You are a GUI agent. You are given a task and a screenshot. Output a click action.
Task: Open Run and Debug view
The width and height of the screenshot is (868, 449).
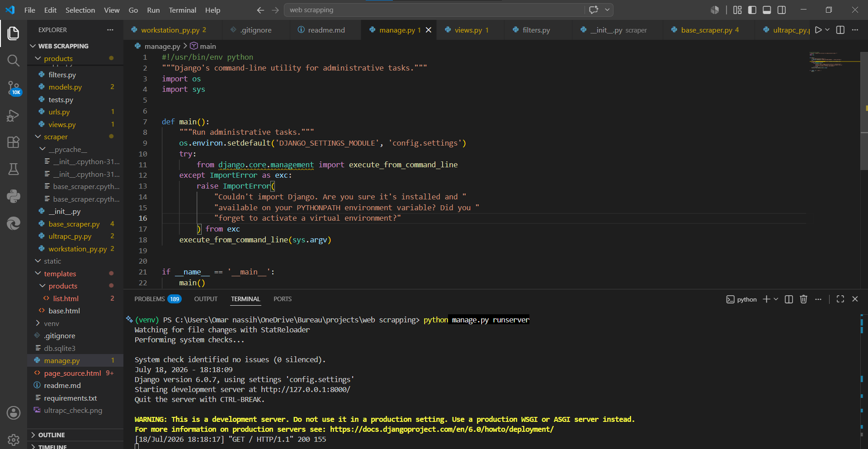[14, 116]
